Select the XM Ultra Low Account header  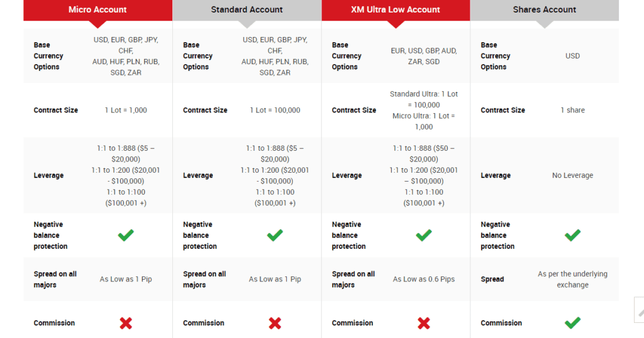pos(396,10)
